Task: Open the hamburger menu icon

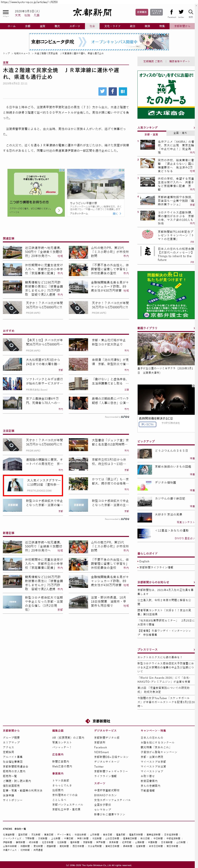Action: click(x=5, y=12)
